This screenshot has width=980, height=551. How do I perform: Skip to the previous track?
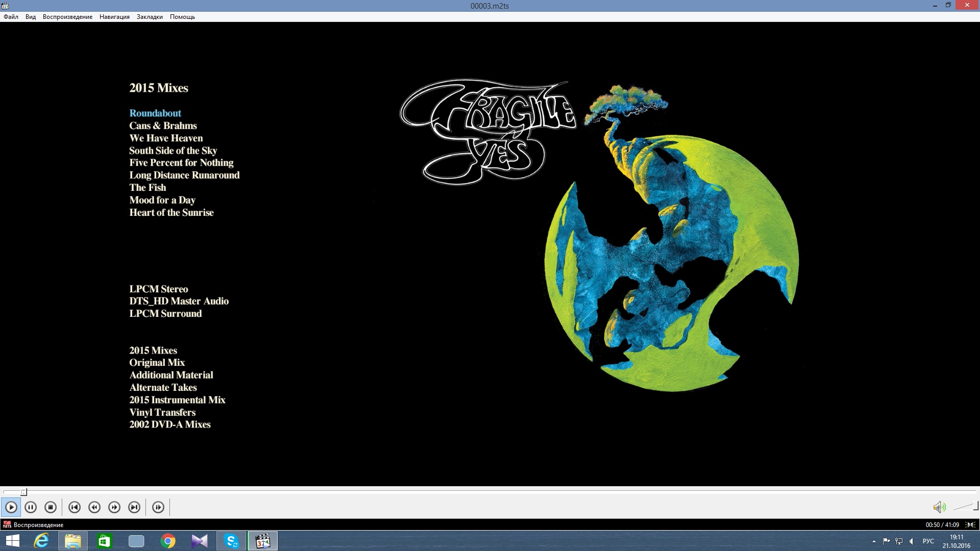point(75,507)
